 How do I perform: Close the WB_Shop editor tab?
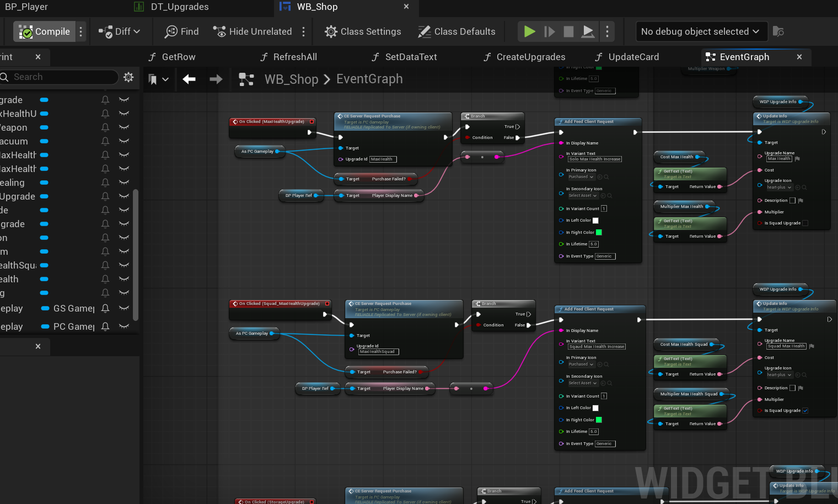tap(406, 7)
